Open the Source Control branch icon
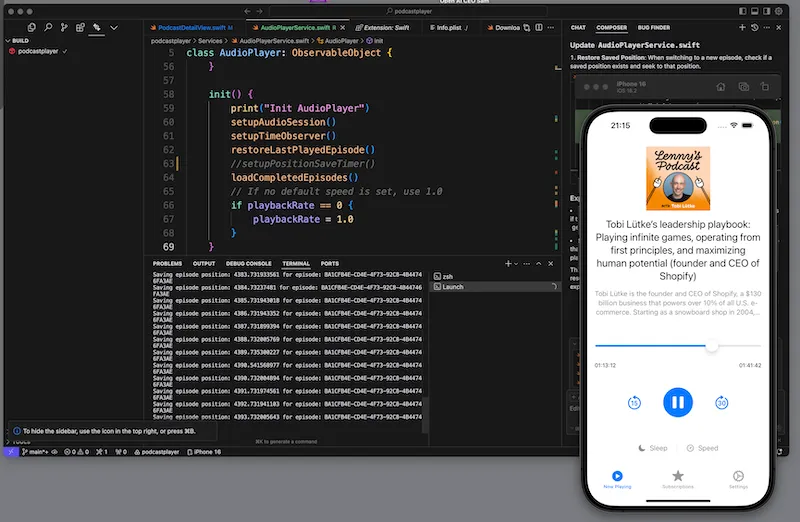The image size is (800, 522). 64,28
